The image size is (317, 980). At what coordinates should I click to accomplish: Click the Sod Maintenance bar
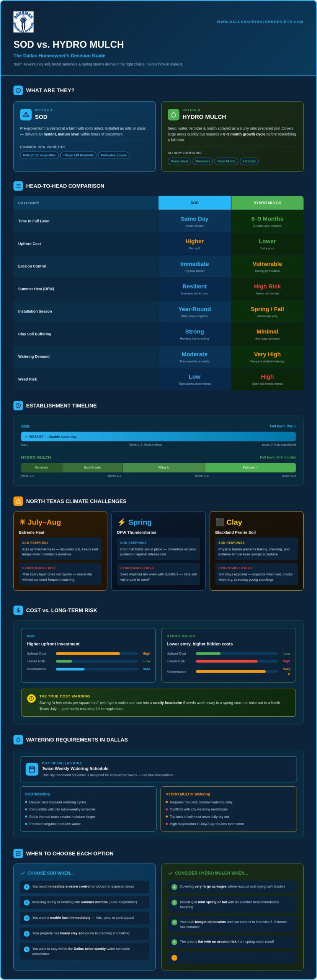click(x=97, y=669)
